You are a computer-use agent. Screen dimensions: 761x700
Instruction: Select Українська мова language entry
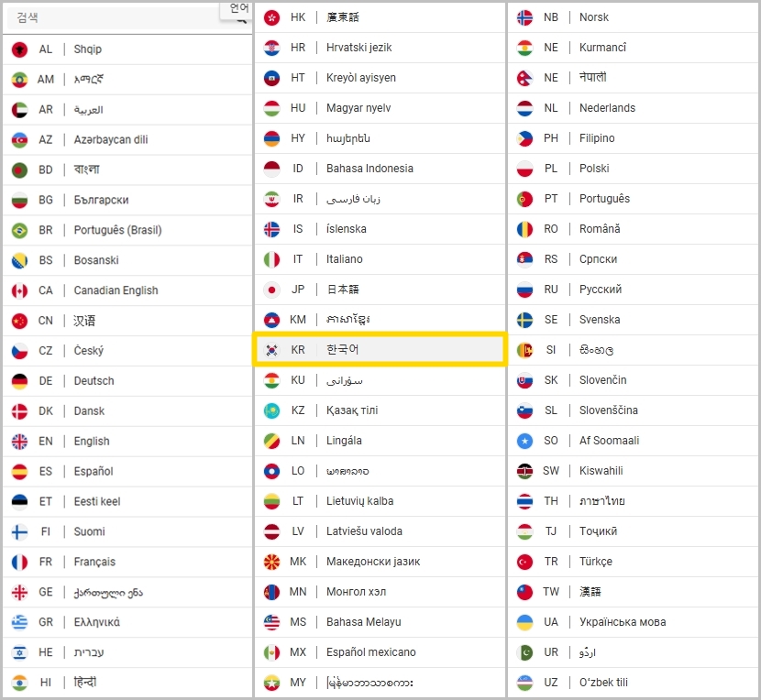pyautogui.click(x=633, y=622)
